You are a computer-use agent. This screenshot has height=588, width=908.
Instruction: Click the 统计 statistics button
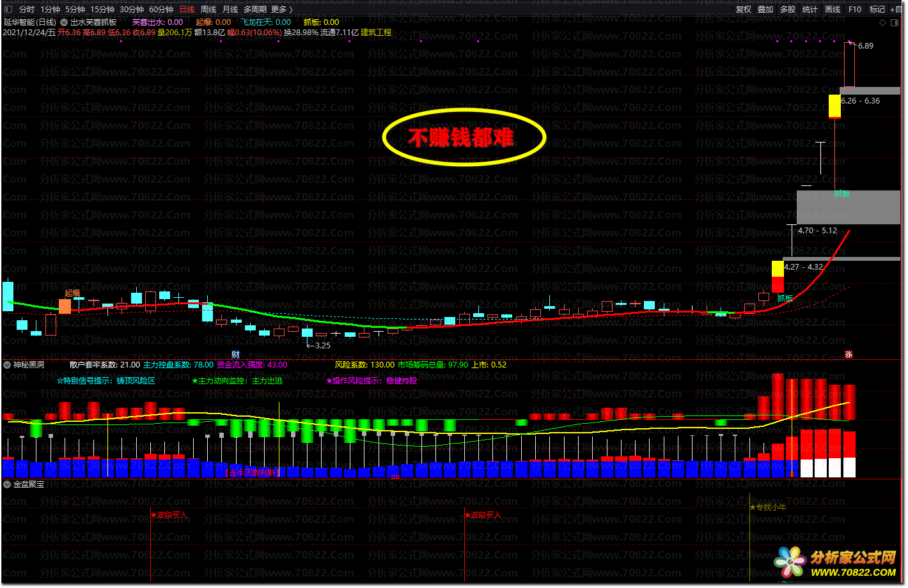(x=810, y=10)
